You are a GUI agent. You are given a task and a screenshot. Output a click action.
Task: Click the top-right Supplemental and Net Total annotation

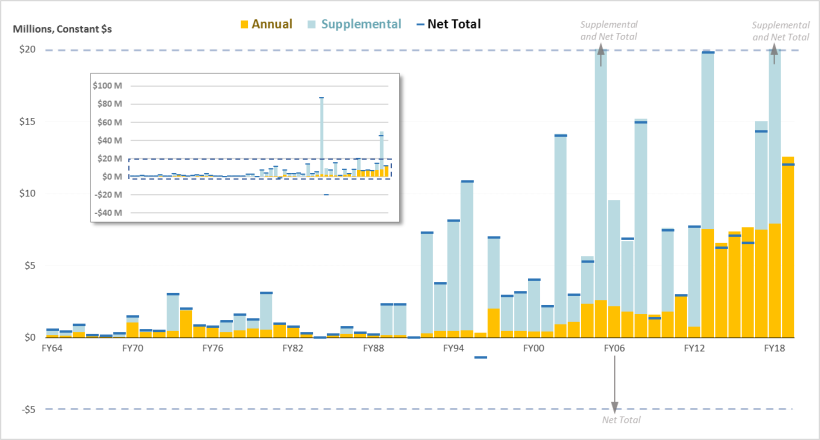point(780,30)
